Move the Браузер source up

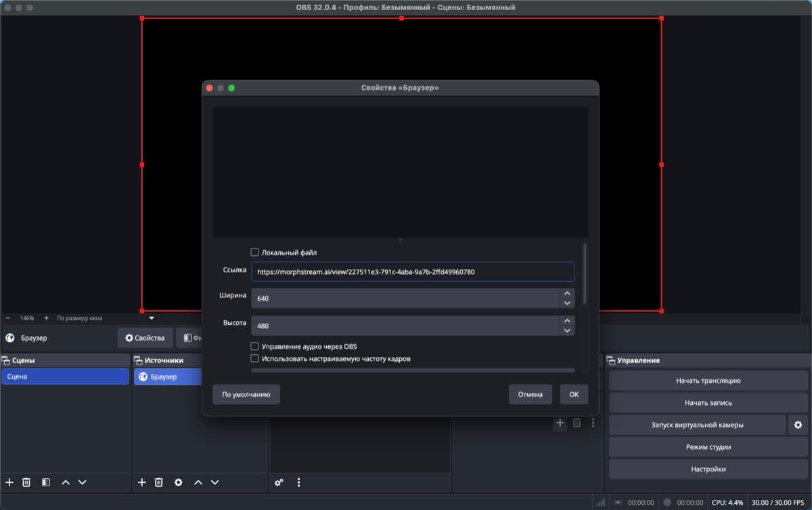tap(198, 482)
